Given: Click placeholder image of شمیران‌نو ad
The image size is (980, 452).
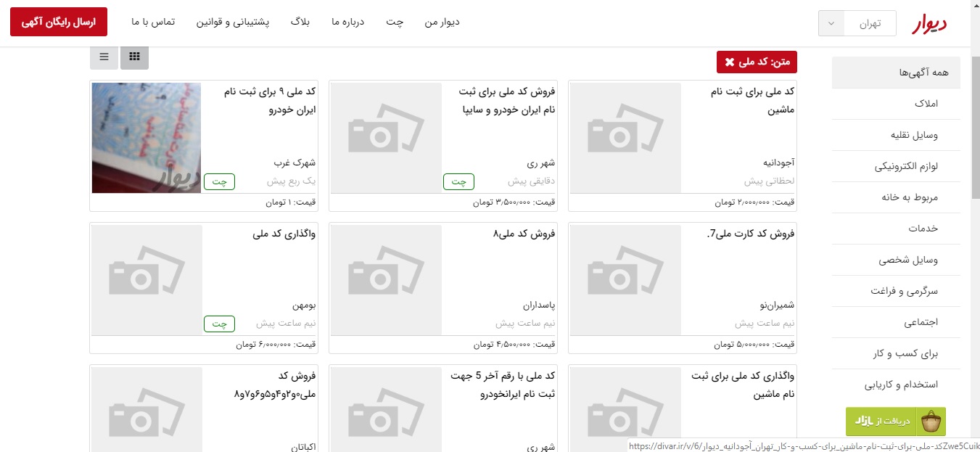Looking at the screenshot, I should click(625, 280).
